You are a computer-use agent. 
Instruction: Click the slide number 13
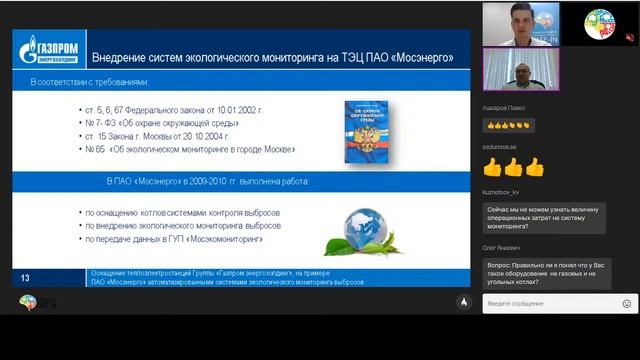(25, 278)
